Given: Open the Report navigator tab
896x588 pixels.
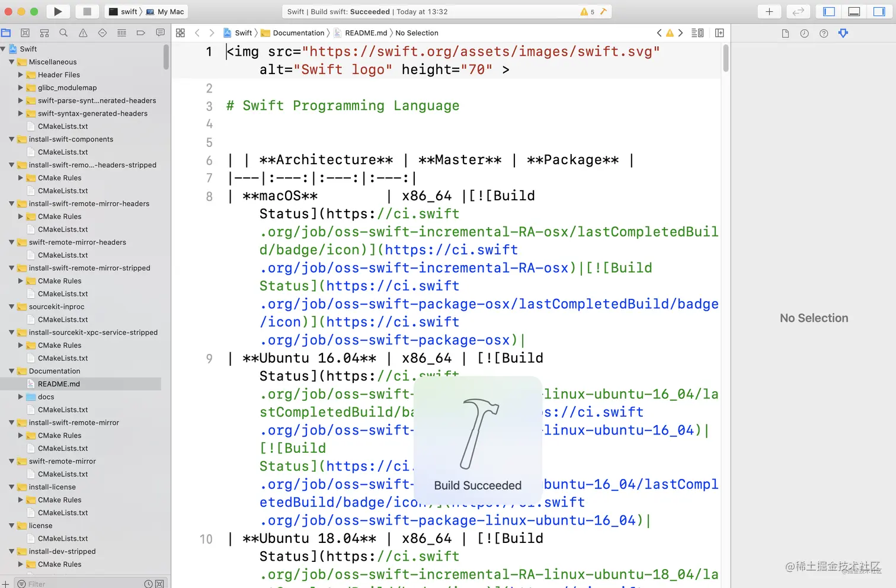Looking at the screenshot, I should [160, 33].
